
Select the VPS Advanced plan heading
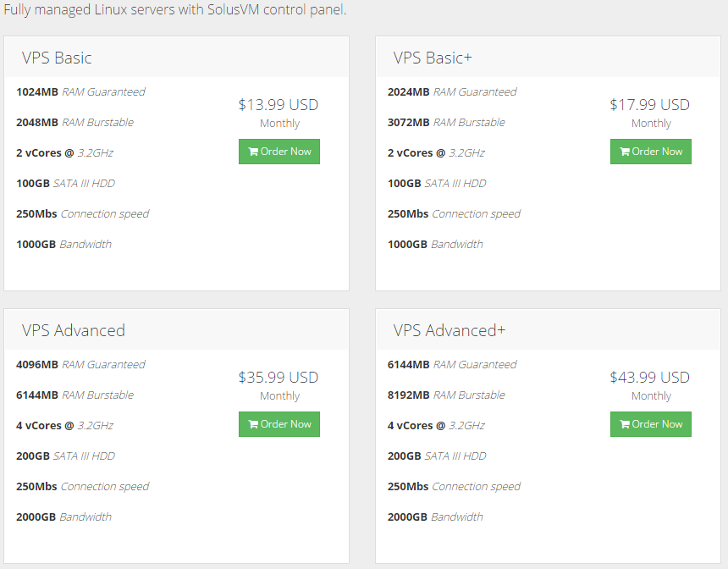[74, 331]
